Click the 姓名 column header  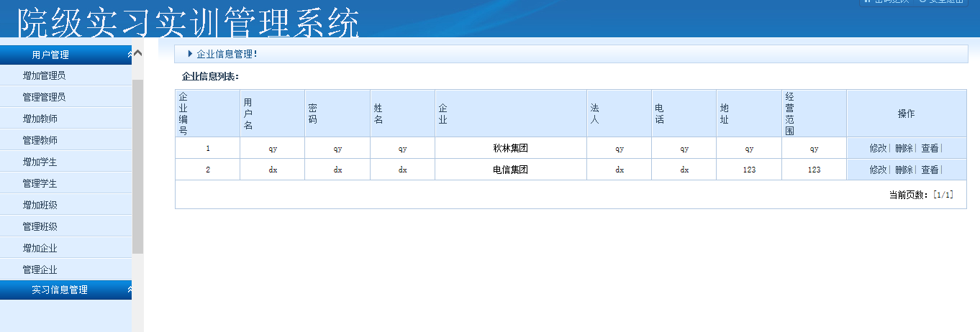402,113
